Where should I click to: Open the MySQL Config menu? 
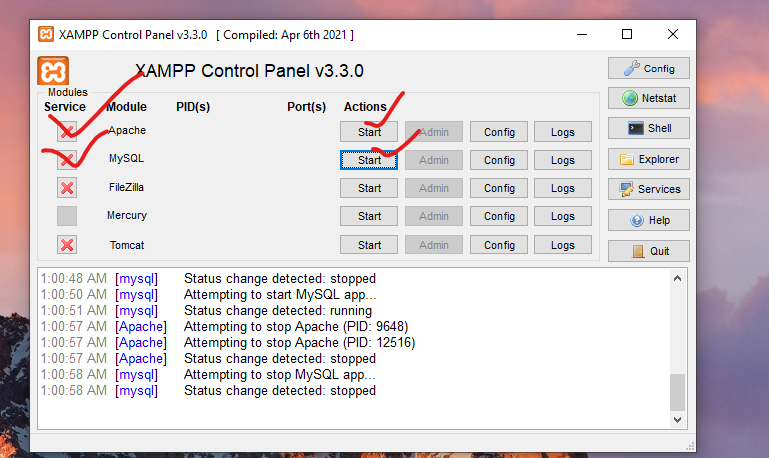coord(499,160)
